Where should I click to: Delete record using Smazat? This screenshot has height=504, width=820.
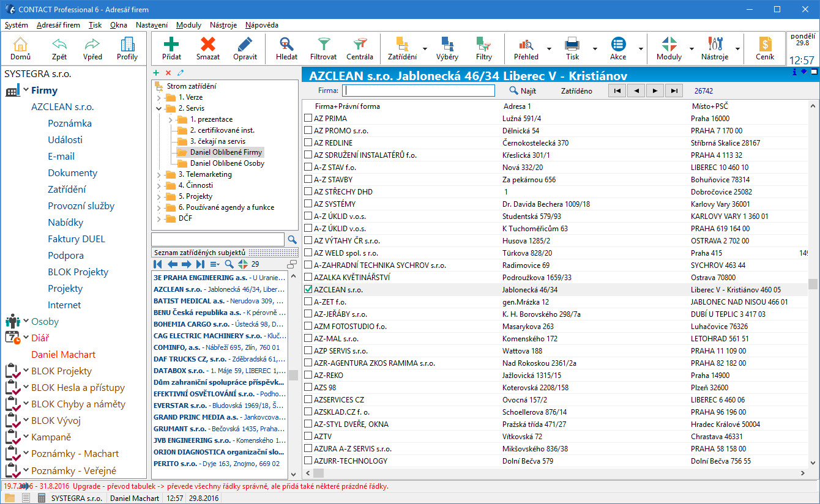pos(208,48)
